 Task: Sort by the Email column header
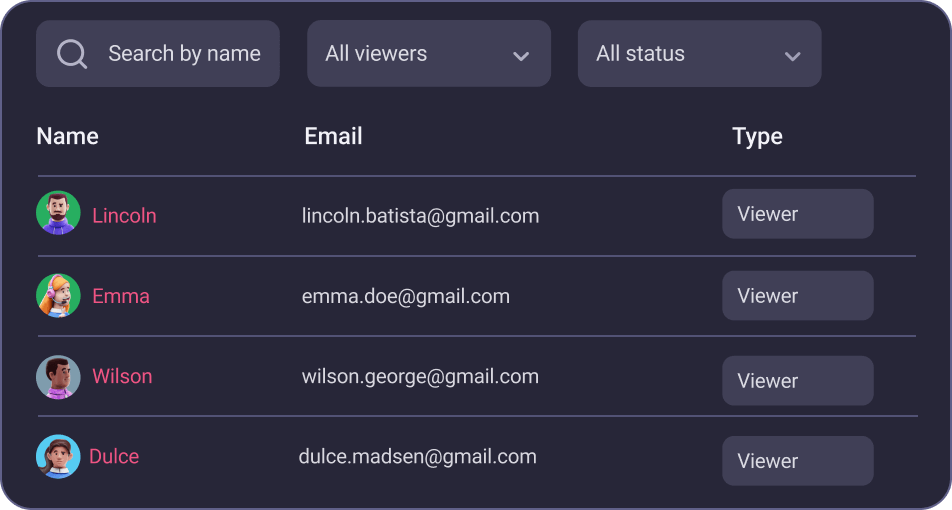pos(333,136)
